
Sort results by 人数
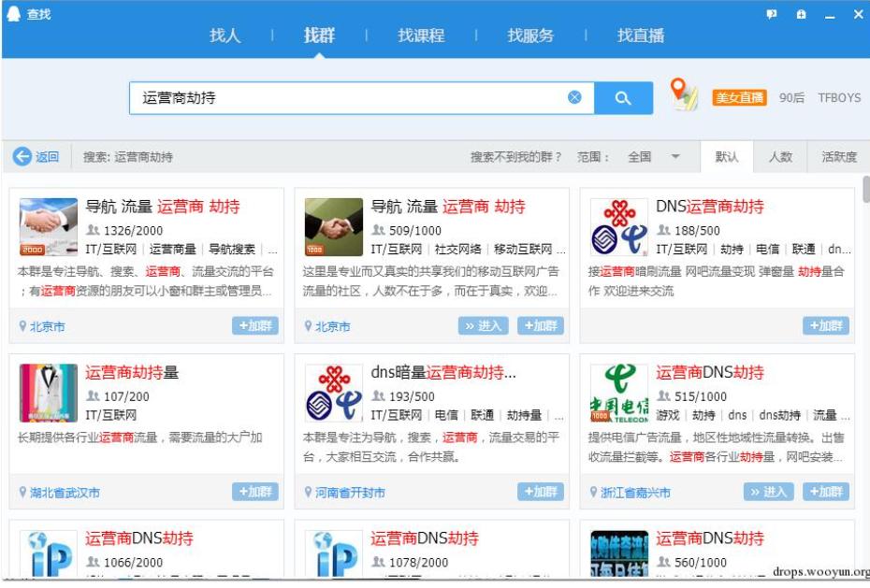pos(781,157)
